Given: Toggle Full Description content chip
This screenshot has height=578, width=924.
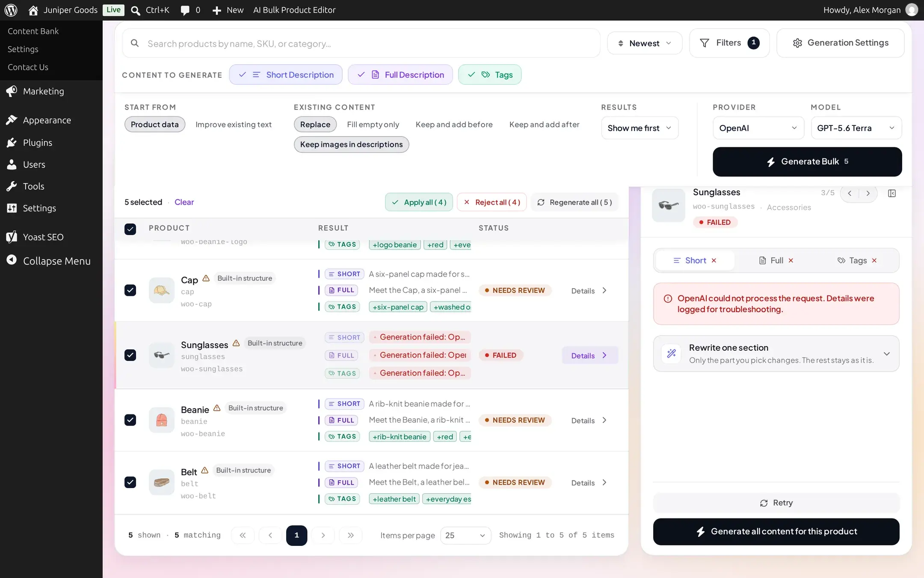Looking at the screenshot, I should (400, 74).
